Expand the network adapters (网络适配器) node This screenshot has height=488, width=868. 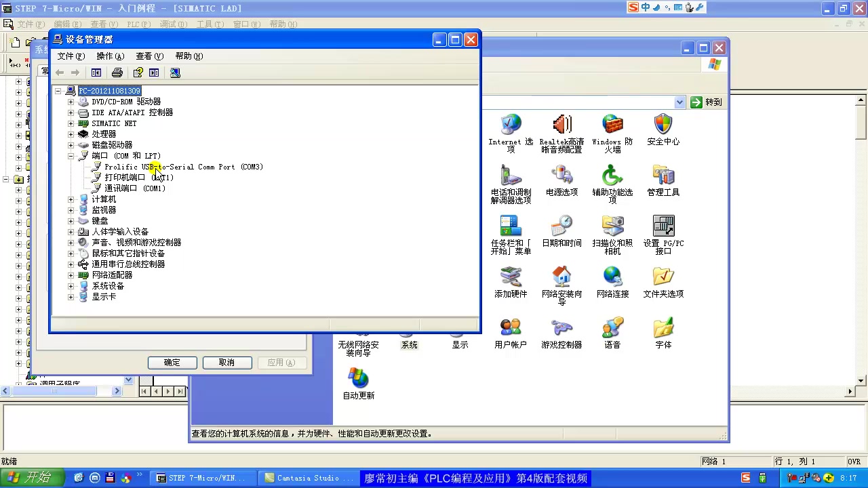coord(71,275)
